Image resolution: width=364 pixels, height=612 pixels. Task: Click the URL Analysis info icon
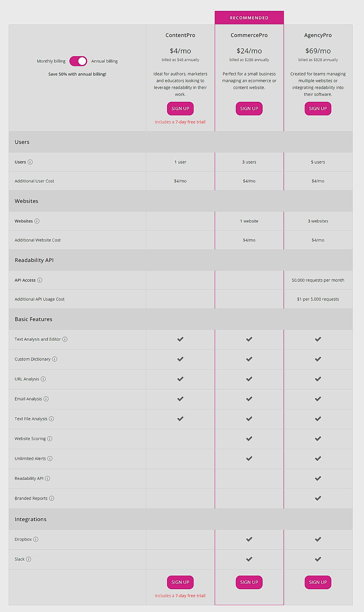coord(43,379)
